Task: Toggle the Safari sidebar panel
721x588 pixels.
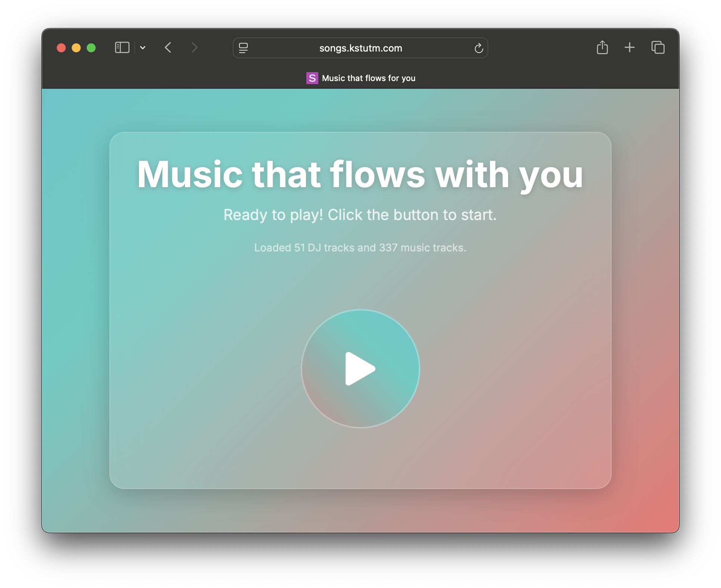Action: point(122,48)
